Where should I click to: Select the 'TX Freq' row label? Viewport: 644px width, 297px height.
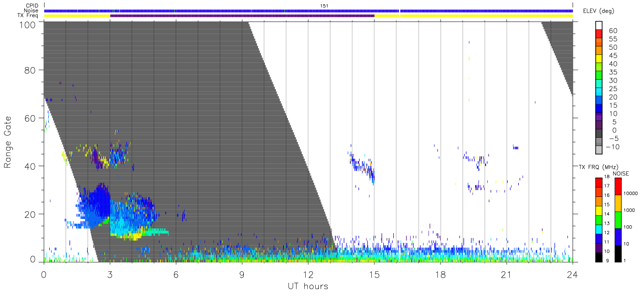point(28,16)
